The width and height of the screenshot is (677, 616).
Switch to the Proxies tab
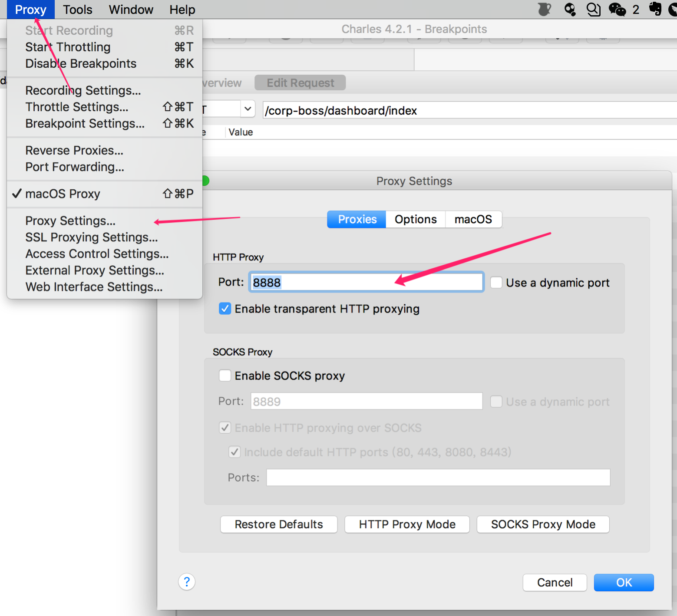tap(357, 219)
